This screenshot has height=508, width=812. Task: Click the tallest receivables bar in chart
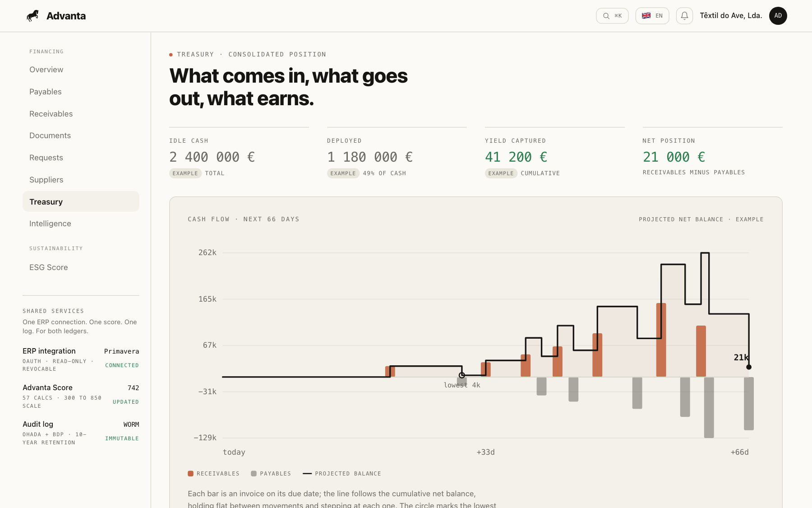click(661, 340)
